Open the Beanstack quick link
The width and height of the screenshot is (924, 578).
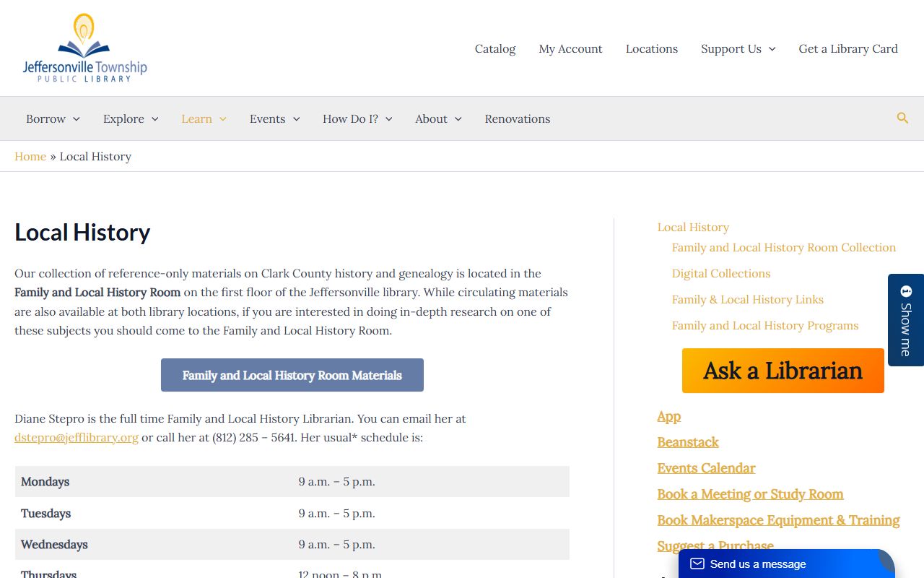tap(688, 442)
